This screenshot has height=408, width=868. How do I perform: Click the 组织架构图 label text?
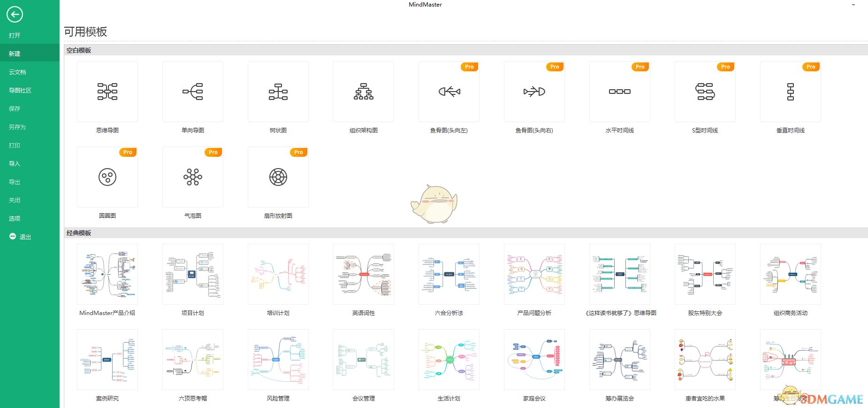(364, 131)
